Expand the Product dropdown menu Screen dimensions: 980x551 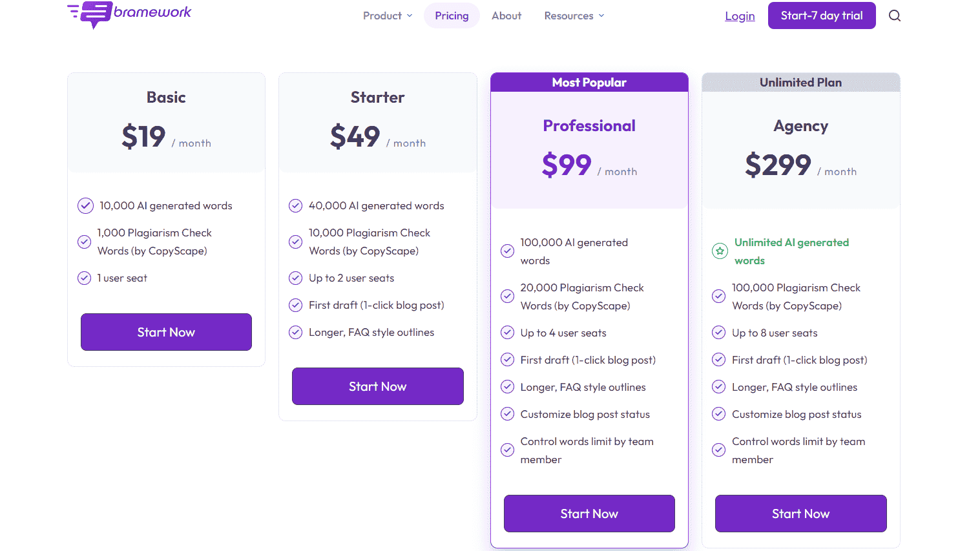pos(388,16)
